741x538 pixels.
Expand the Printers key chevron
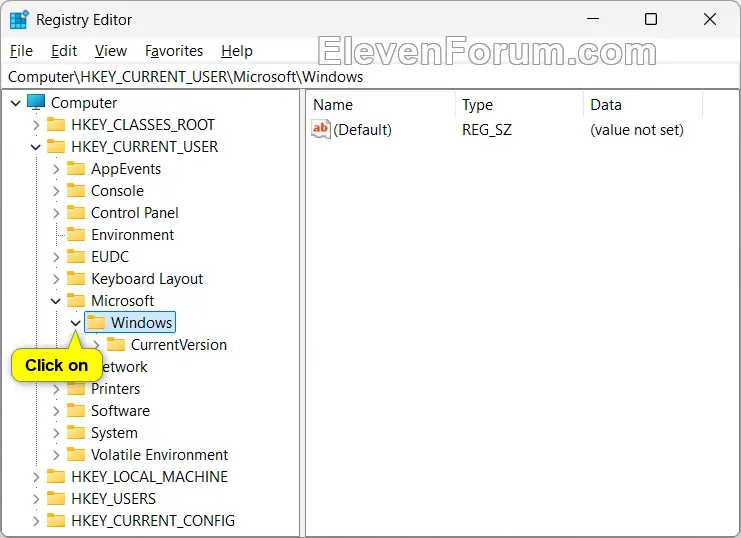coord(56,389)
